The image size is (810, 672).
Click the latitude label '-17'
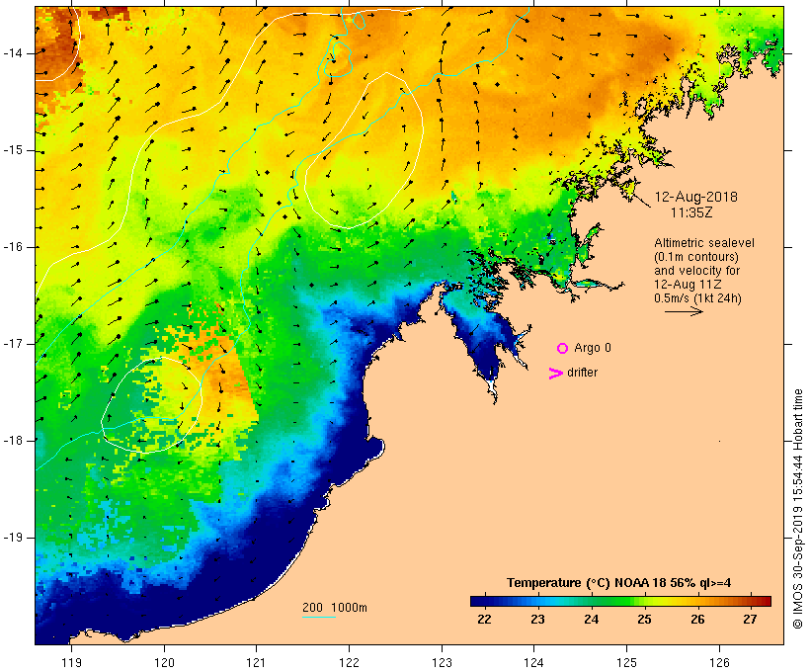coord(13,344)
